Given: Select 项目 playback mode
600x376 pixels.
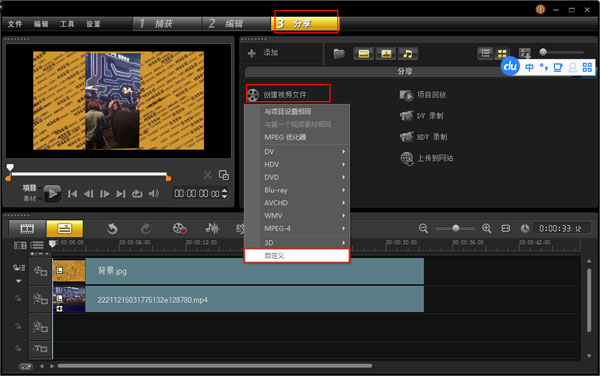Looking at the screenshot, I should [29, 188].
